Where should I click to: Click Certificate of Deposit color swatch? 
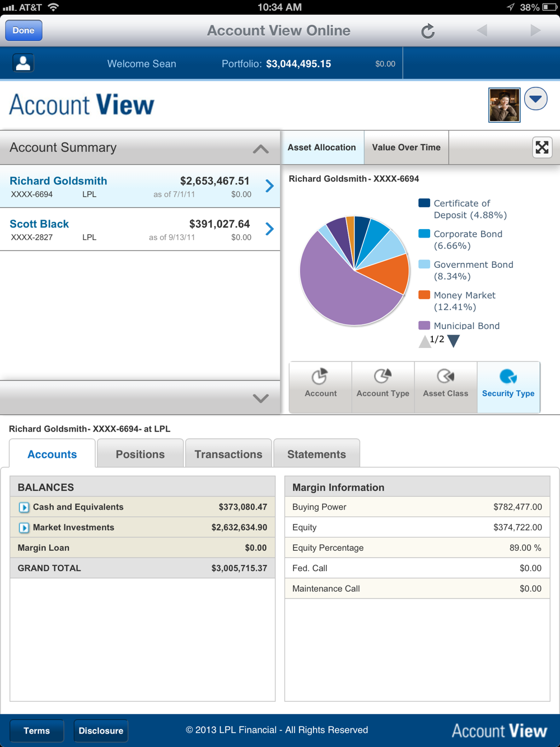424,203
